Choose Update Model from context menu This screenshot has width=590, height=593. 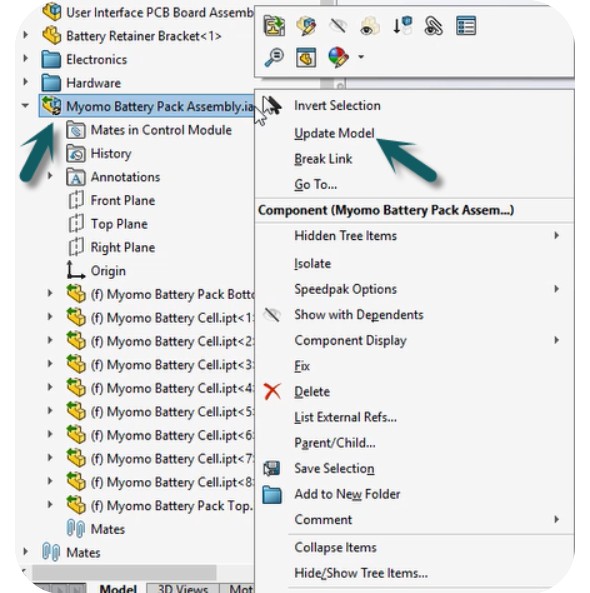pyautogui.click(x=334, y=133)
